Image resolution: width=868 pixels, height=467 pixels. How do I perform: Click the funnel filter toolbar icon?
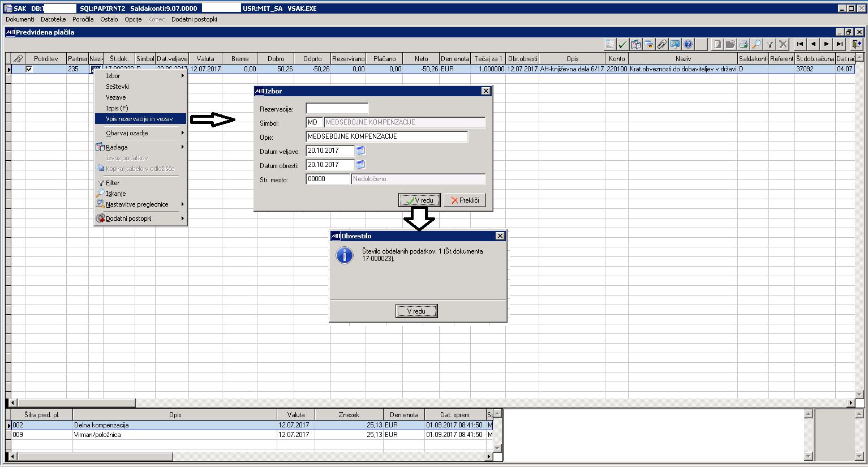770,44
